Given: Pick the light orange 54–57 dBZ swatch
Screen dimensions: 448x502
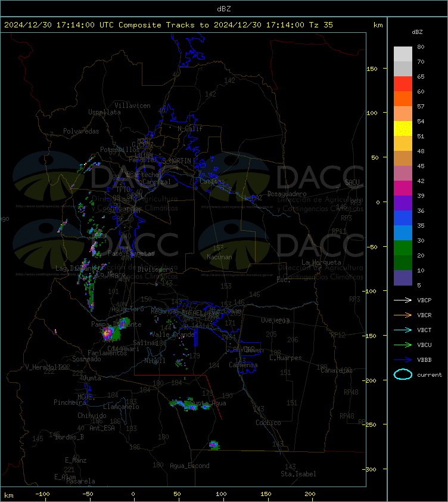Looking at the screenshot, I should coord(403,113).
